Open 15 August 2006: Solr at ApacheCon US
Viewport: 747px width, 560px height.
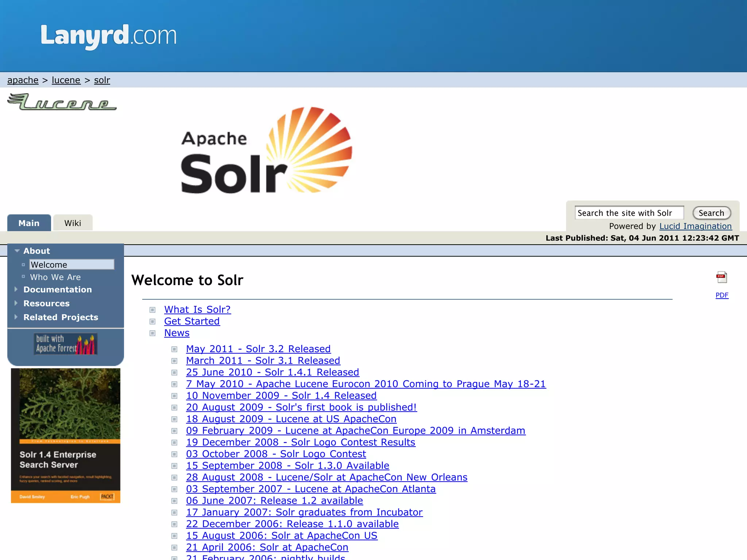coord(282,536)
